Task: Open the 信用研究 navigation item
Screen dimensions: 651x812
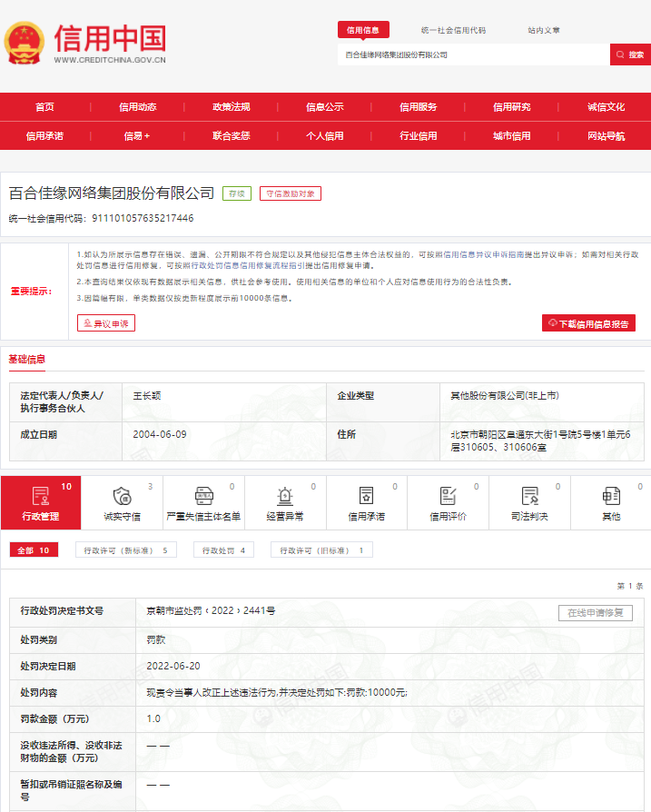Action: coord(512,106)
